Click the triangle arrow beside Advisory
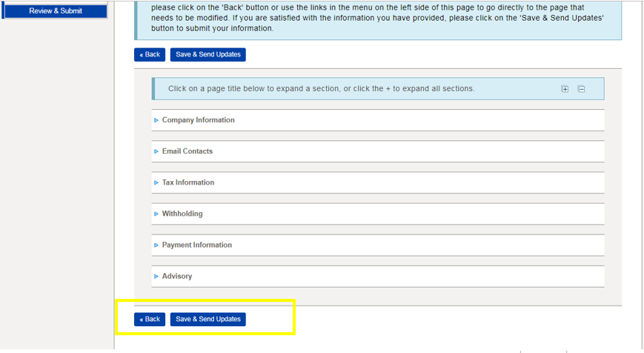The height and width of the screenshot is (353, 644). pos(156,276)
